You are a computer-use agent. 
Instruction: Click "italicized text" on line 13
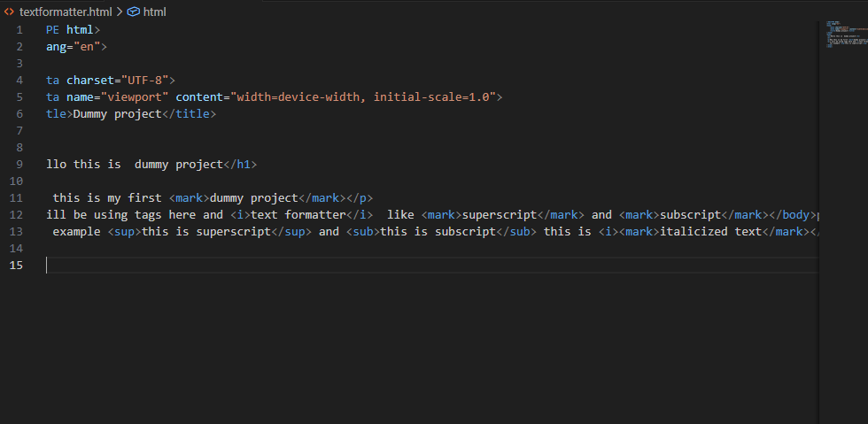pos(710,232)
